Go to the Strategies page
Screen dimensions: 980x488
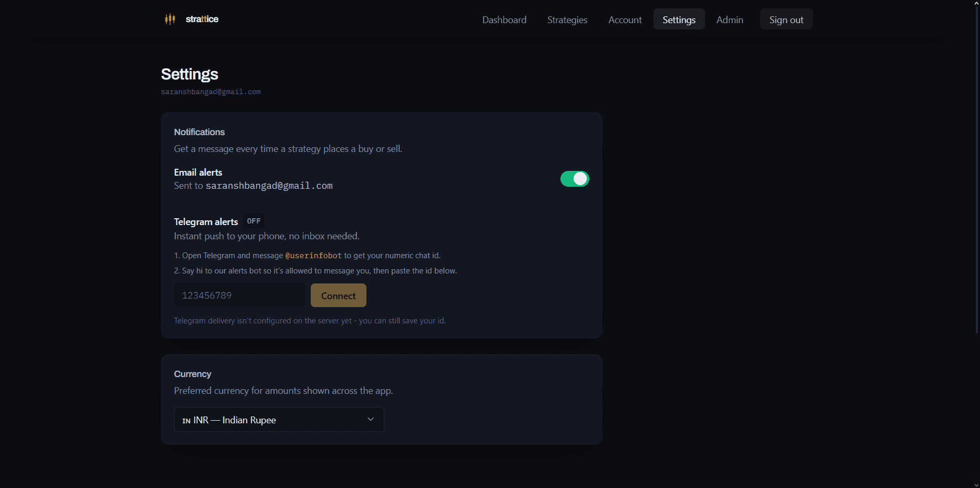[567, 19]
